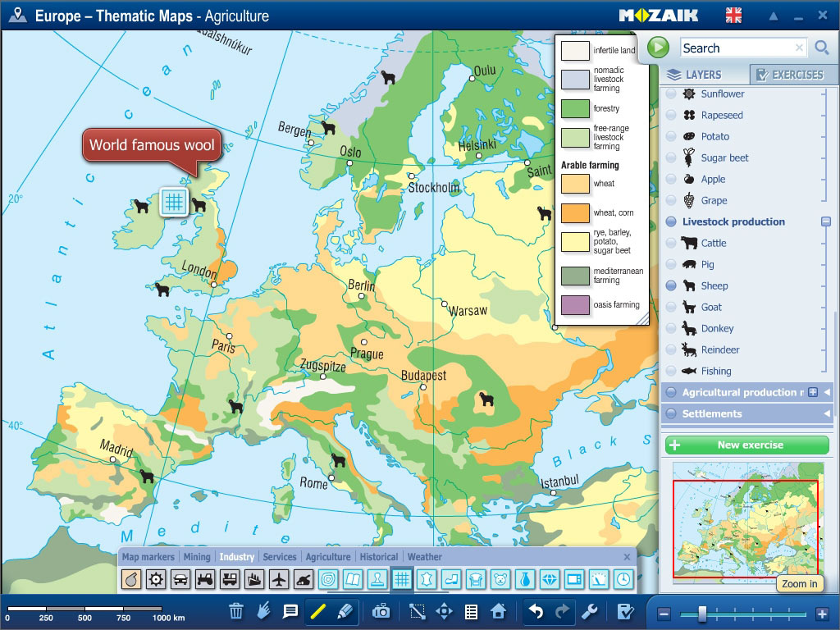Enable the Cattle layer
Viewport: 840px width, 630px height.
671,243
